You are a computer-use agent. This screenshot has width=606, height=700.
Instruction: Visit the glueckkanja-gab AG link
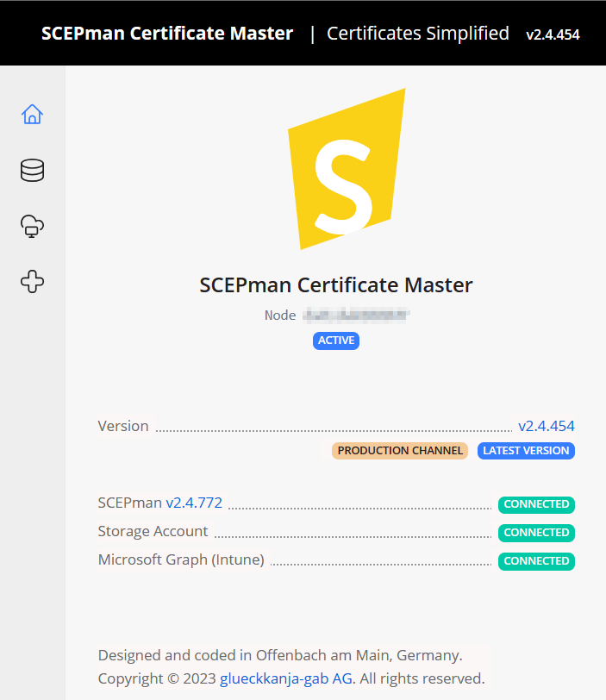coord(286,678)
